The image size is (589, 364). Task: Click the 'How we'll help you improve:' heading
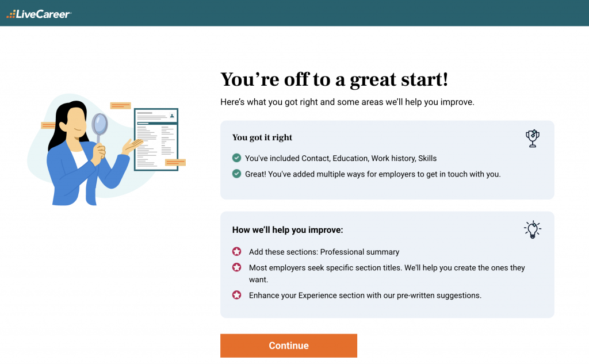tap(287, 230)
